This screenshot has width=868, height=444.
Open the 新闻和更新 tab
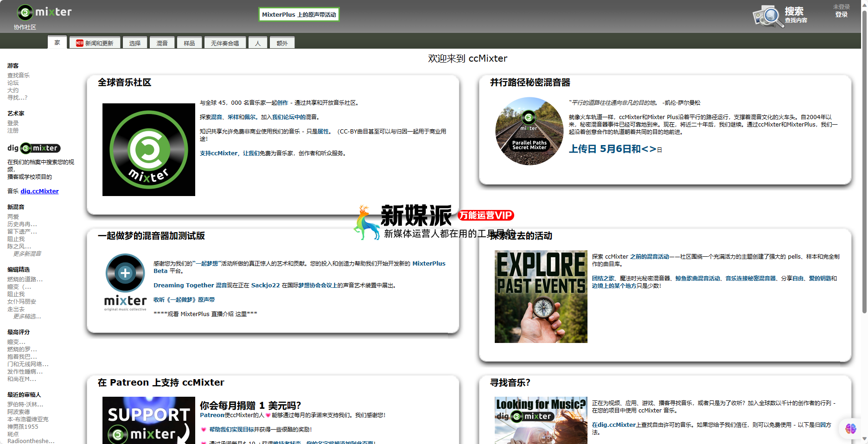(x=95, y=43)
